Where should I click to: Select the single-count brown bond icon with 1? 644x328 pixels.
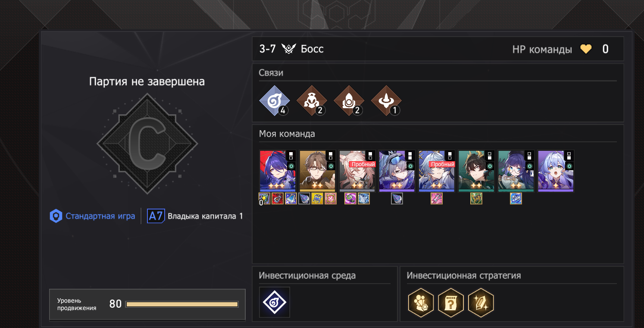point(386,100)
